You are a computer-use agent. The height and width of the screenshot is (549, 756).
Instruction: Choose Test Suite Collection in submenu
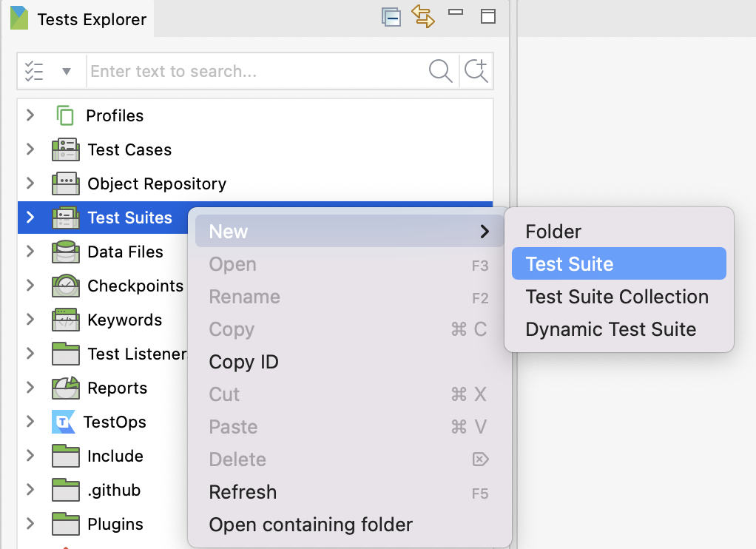(617, 297)
